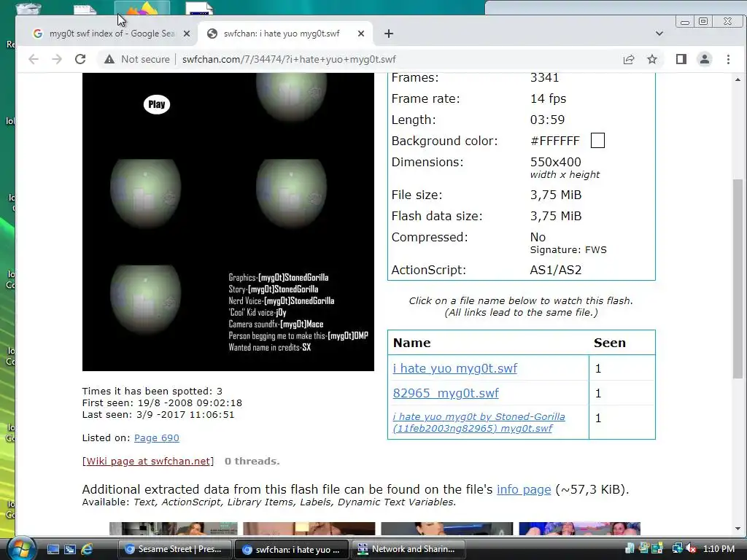Click the vertical scrollbar thumb
The height and width of the screenshot is (560, 747).
[x=738, y=279]
